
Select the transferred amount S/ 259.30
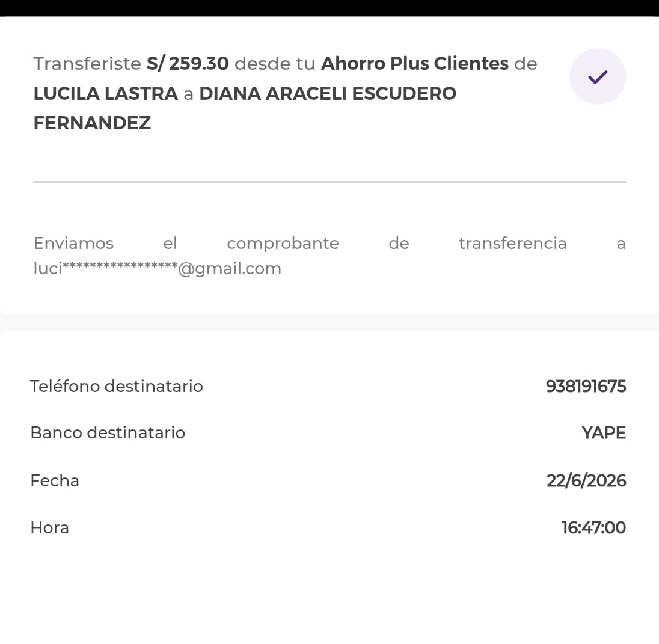(x=188, y=64)
